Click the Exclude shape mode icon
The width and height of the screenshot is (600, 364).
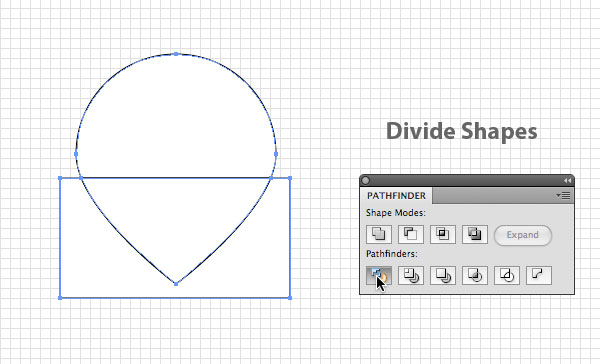point(475,234)
